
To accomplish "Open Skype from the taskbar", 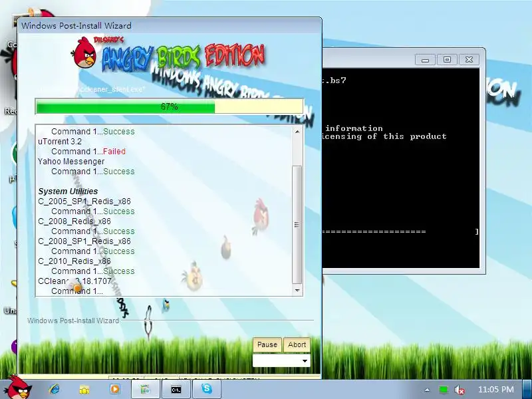I will click(x=207, y=389).
